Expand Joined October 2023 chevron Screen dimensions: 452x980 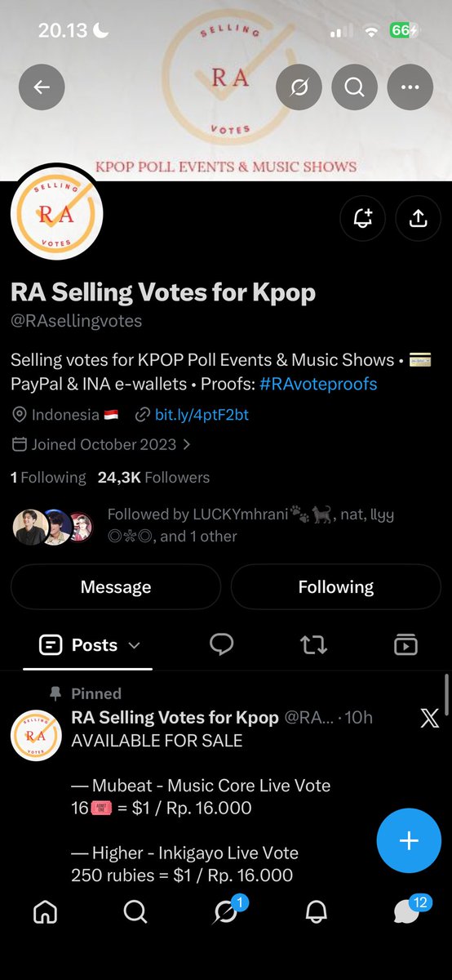[x=187, y=445]
